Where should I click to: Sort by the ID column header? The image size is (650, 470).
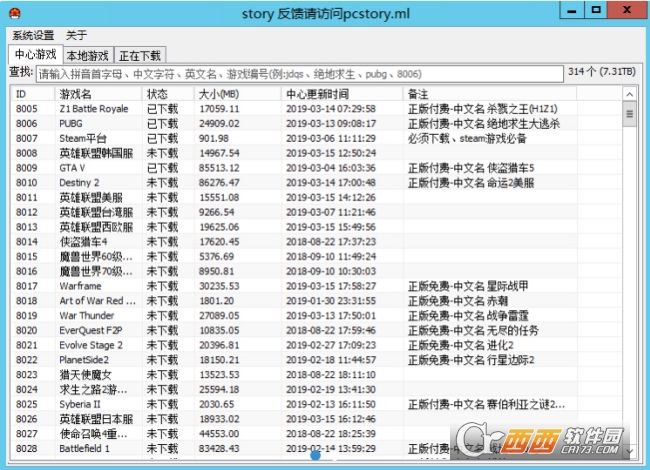(33, 94)
